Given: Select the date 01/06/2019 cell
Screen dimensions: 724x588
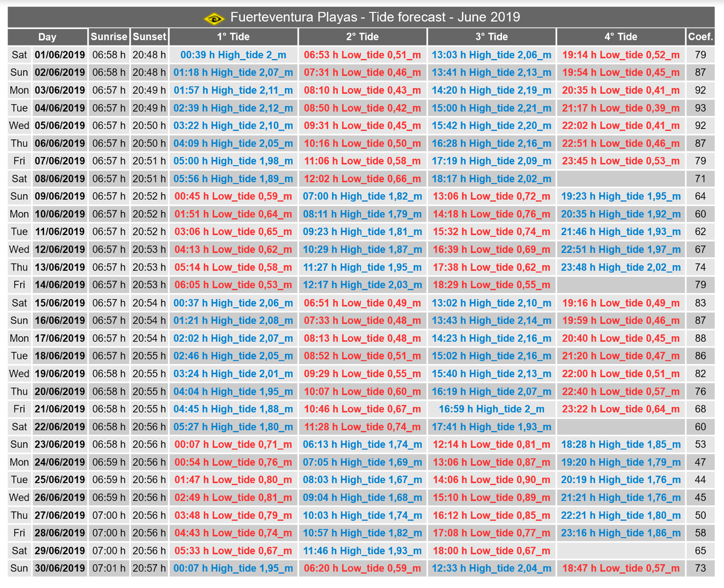Looking at the screenshot, I should [x=60, y=55].
